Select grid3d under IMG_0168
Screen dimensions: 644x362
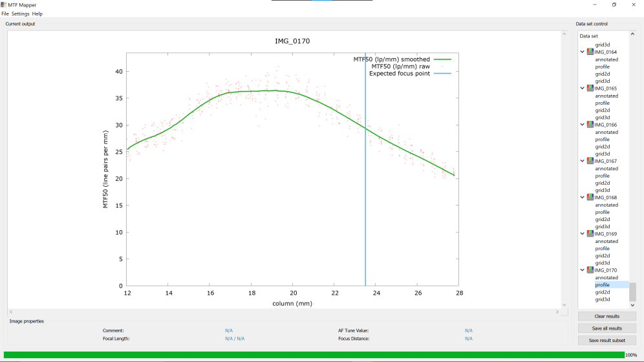tap(603, 226)
